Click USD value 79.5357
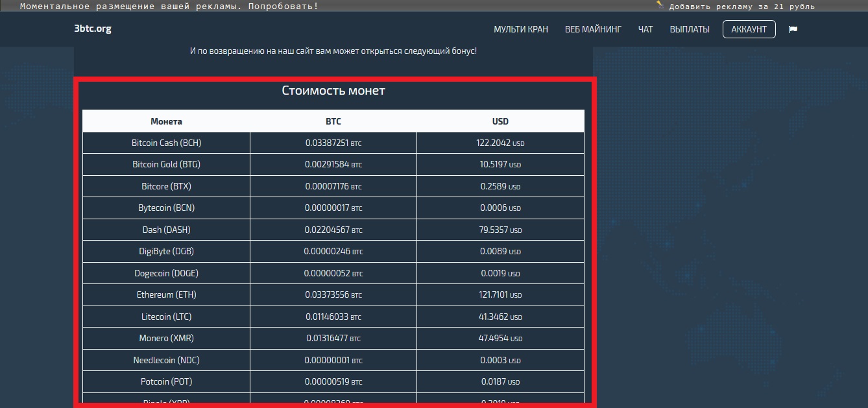868x408 pixels. click(500, 230)
